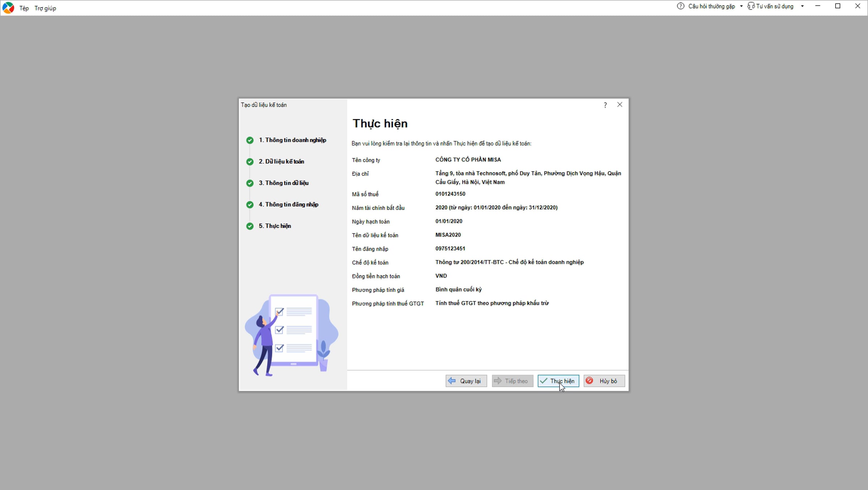Viewport: 868px width, 490px height.
Task: Click currency value VND
Action: [441, 276]
